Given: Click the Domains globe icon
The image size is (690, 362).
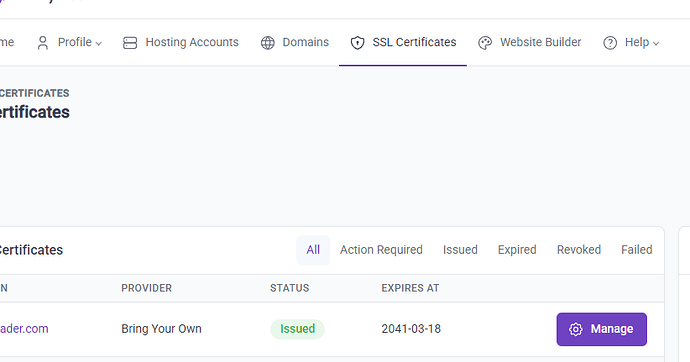Looking at the screenshot, I should pyautogui.click(x=268, y=43).
